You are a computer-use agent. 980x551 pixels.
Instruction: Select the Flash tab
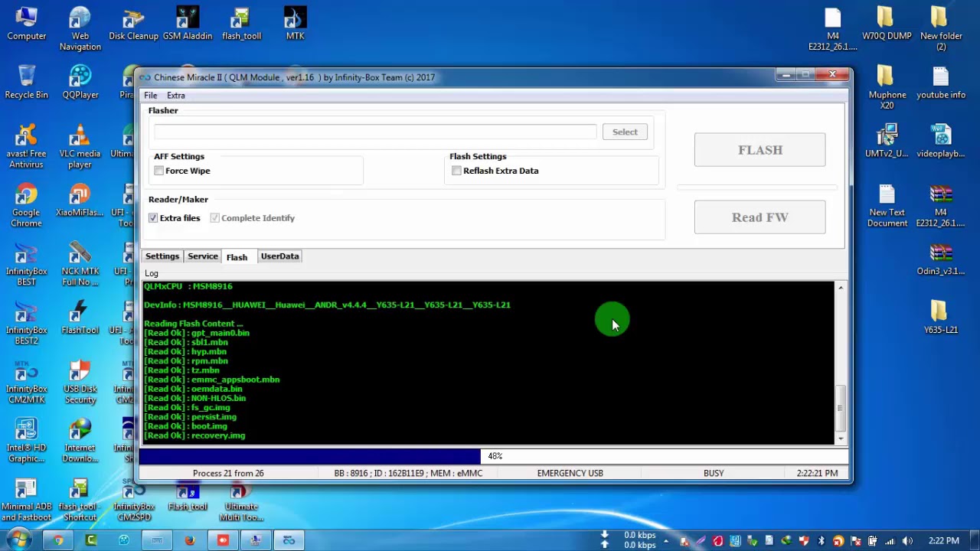(x=237, y=257)
